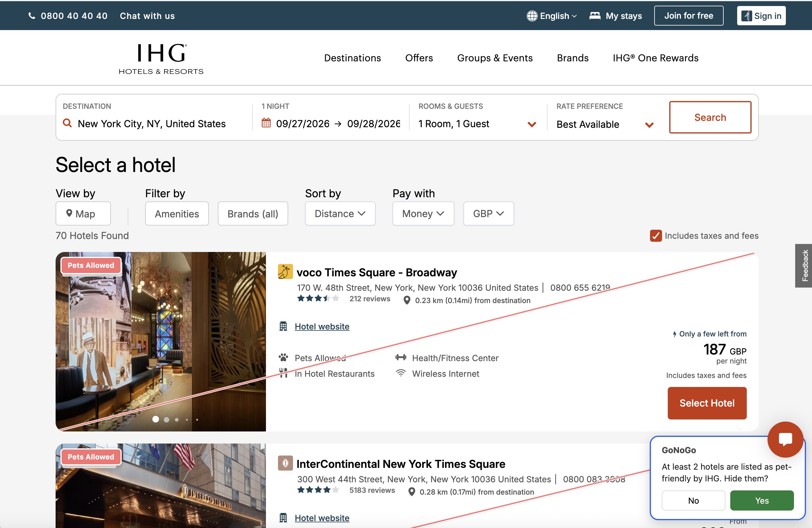Viewport: 812px width, 528px height.
Task: Open My stays
Action: pos(615,16)
